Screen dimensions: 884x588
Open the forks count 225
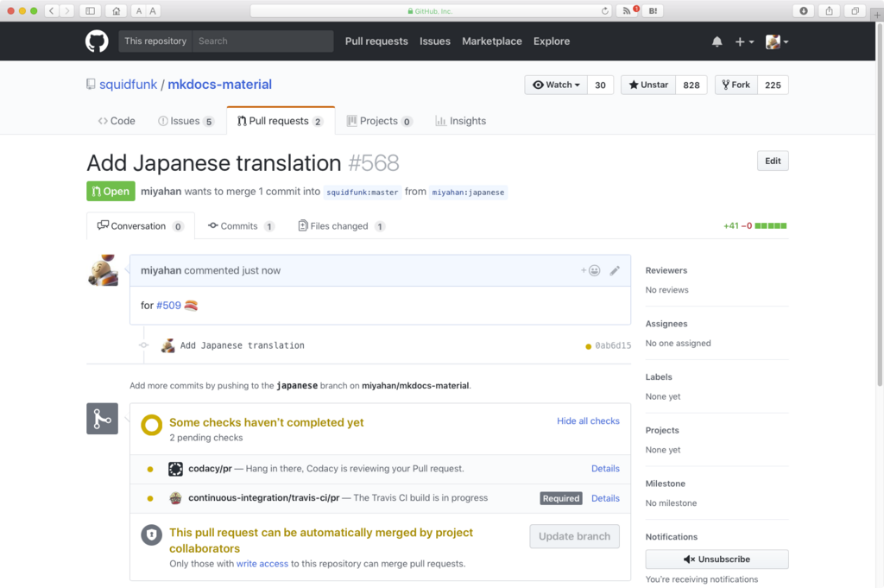tap(773, 85)
